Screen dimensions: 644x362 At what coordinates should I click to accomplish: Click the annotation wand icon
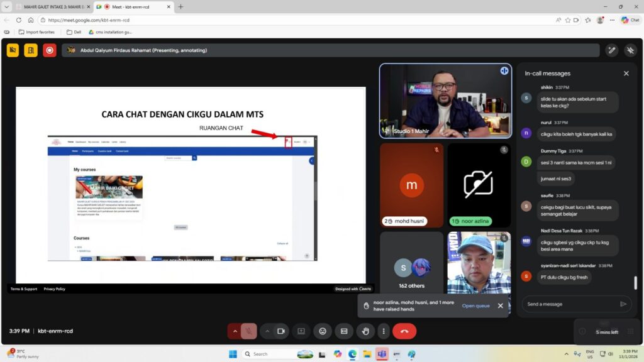(x=611, y=50)
